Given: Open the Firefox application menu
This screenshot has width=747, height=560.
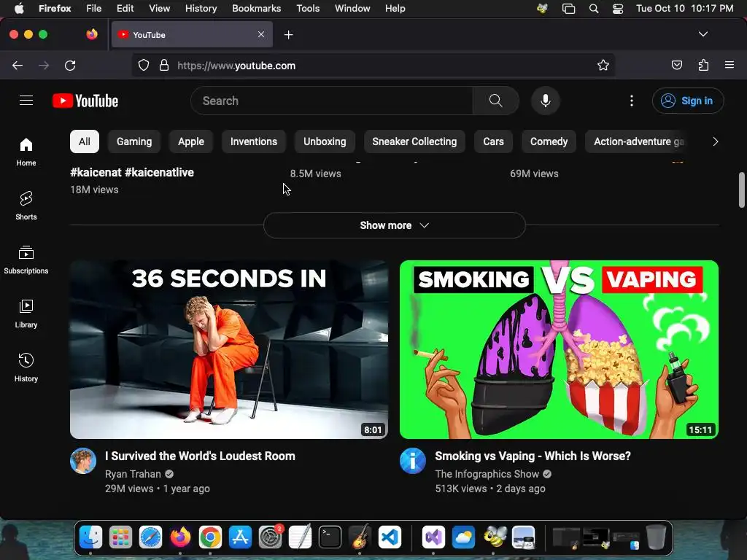Looking at the screenshot, I should 729,65.
